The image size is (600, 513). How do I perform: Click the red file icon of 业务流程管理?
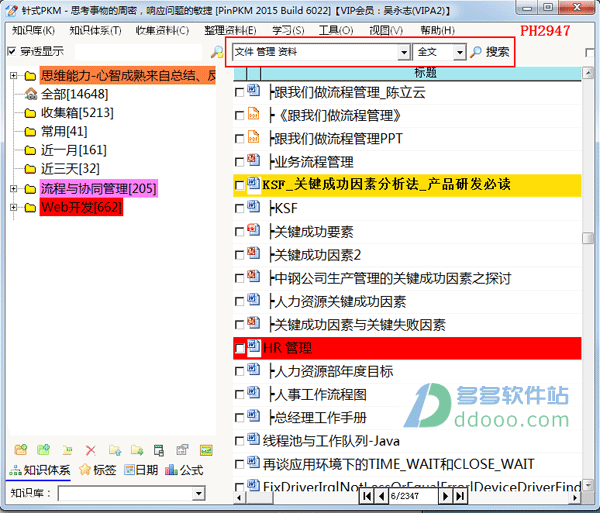253,160
